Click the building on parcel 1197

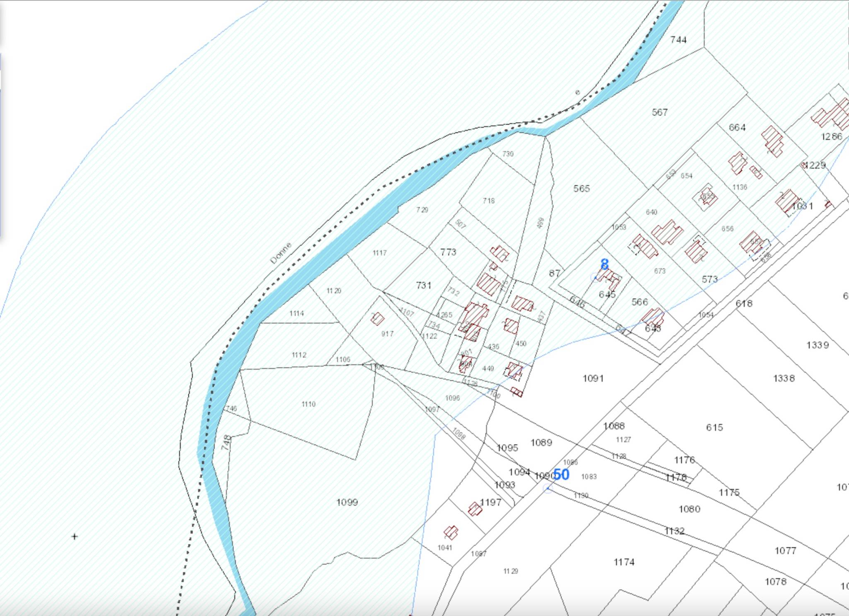475,509
